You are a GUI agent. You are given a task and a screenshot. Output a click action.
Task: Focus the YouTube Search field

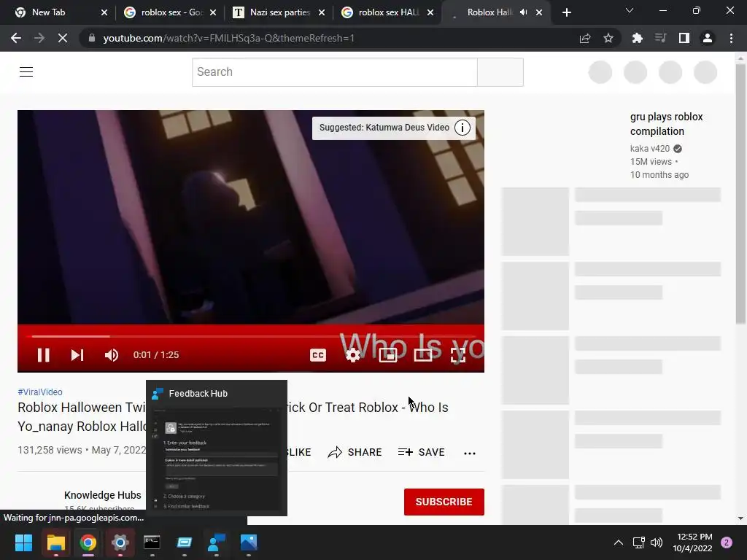point(334,72)
